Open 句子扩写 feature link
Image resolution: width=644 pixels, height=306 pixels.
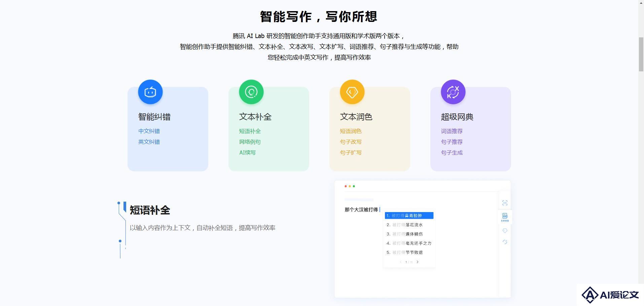click(x=351, y=152)
